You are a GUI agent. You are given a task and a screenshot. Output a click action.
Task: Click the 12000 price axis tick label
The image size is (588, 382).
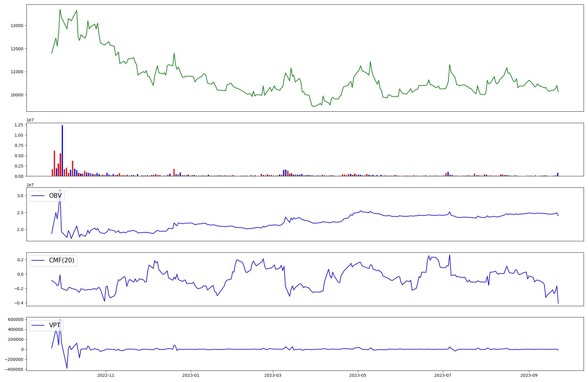pos(17,49)
